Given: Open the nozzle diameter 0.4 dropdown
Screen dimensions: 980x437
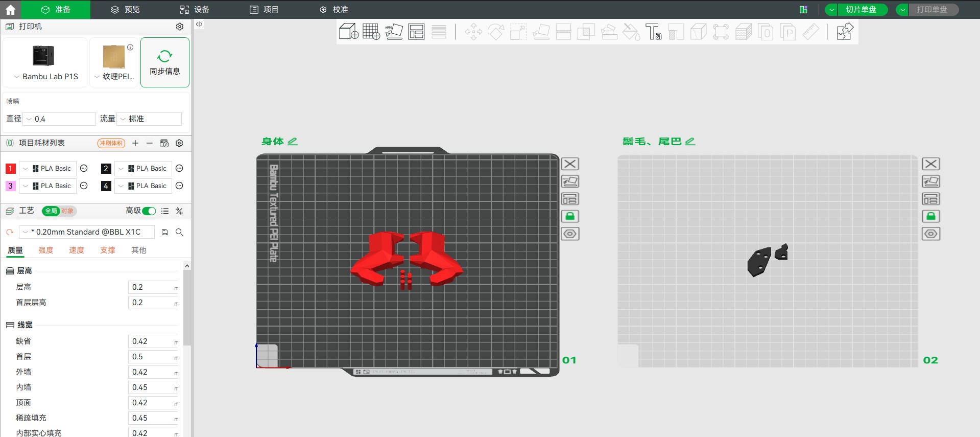Looking at the screenshot, I should [59, 119].
